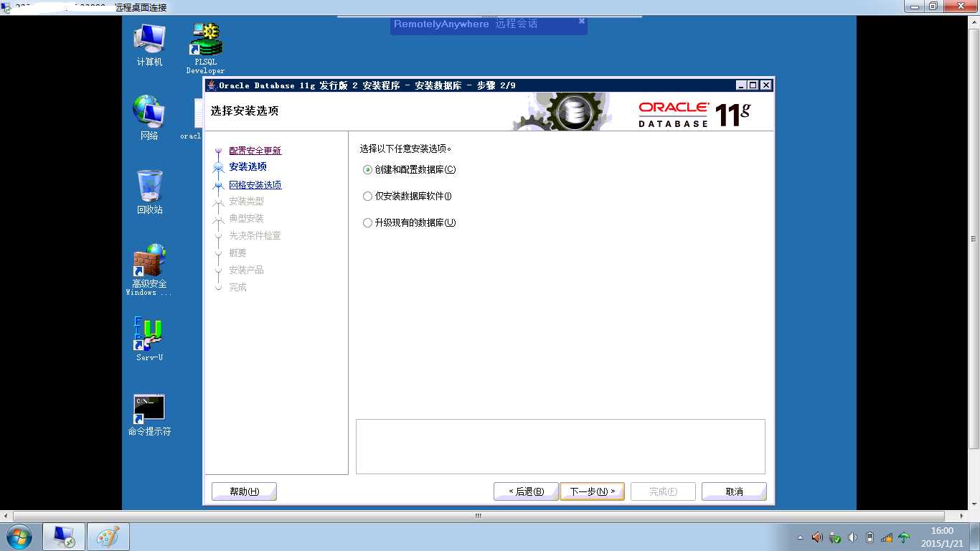Open the 高级安全 Windows firewall shortcut
The width and height of the screenshot is (980, 551).
point(149,270)
